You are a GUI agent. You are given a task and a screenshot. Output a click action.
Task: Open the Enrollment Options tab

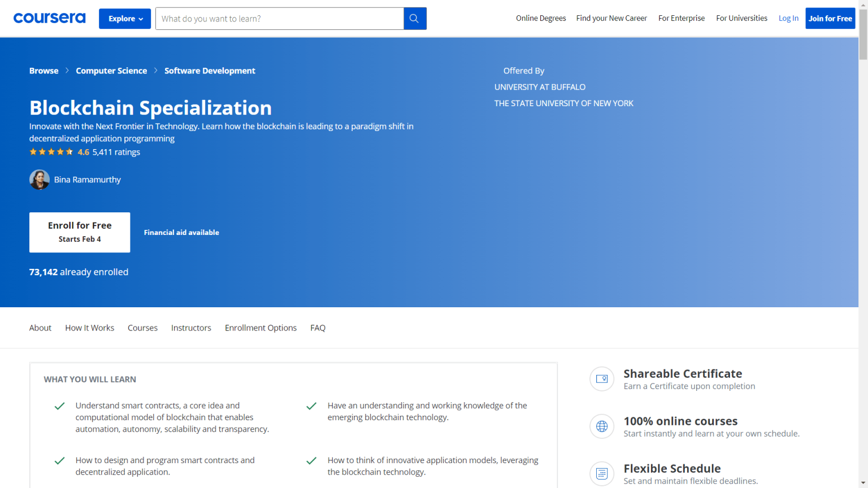[261, 328]
